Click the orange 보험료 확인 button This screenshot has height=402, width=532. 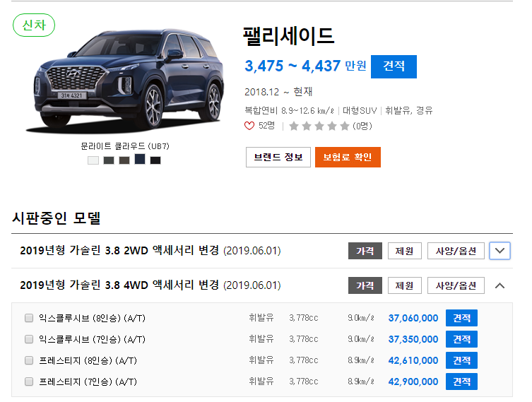tap(348, 157)
